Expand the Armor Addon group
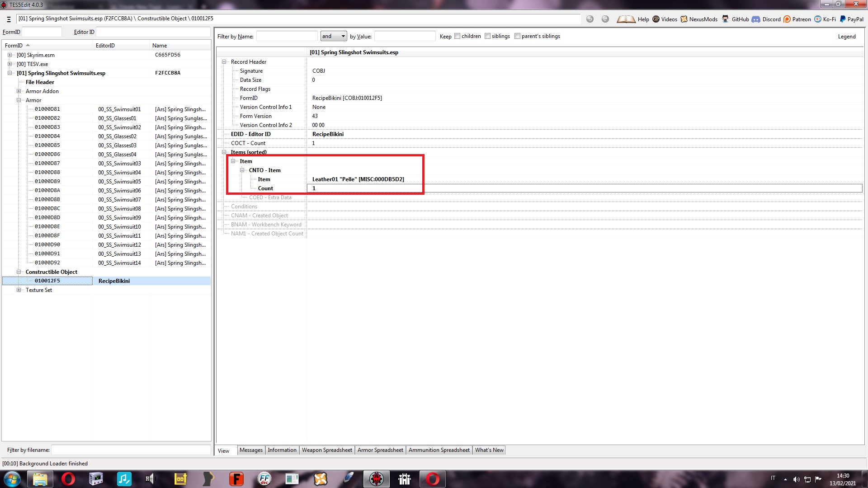 point(19,91)
